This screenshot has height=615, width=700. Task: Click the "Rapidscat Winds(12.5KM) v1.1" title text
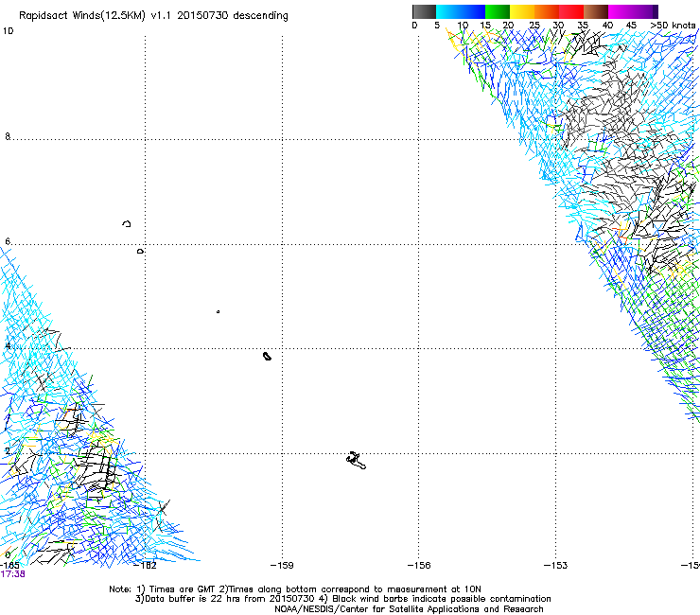95,16
